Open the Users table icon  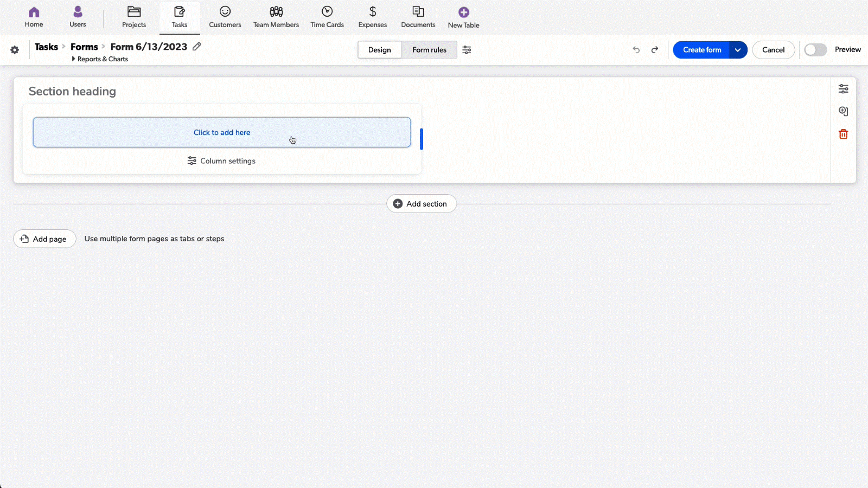[78, 11]
